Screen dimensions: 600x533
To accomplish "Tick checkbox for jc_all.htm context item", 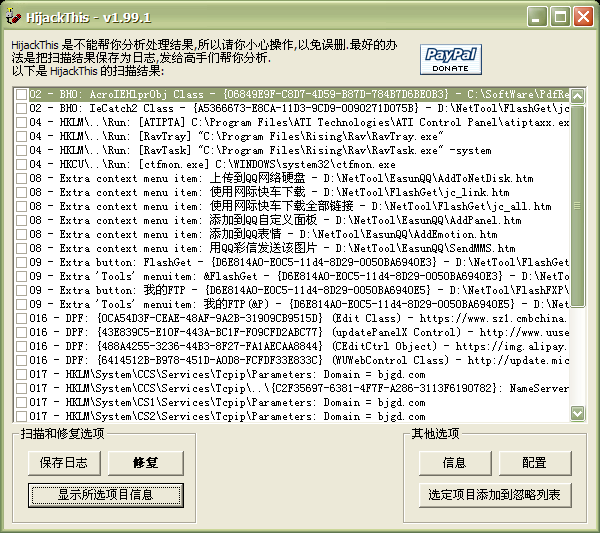I will pyautogui.click(x=21, y=206).
